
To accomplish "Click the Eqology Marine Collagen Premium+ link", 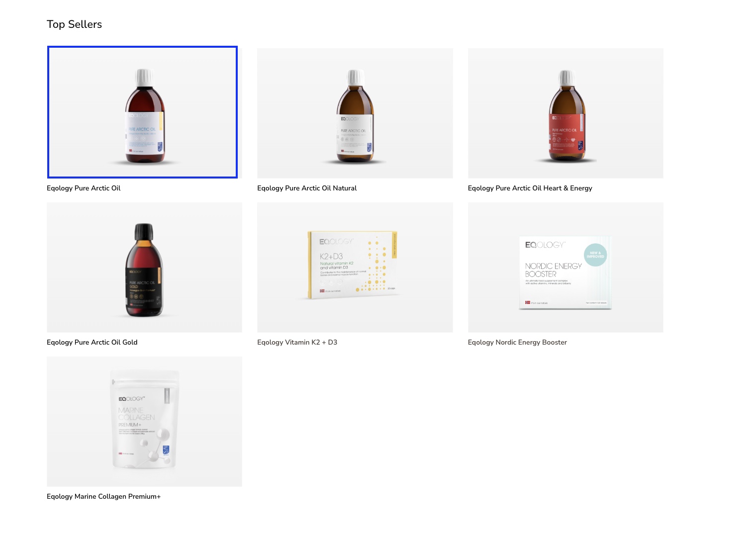I will (x=103, y=497).
